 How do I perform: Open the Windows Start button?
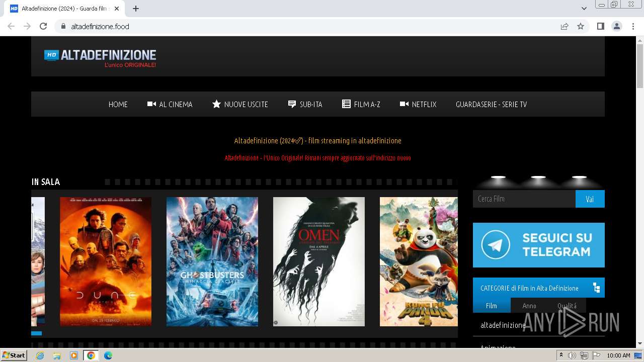14,355
